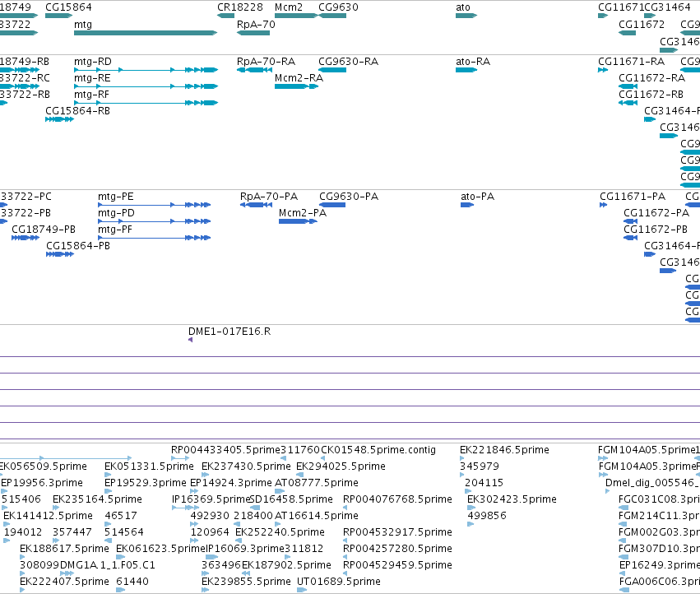700x594 pixels.
Task: Select the EK239855.5prime EST label
Action: [246, 582]
